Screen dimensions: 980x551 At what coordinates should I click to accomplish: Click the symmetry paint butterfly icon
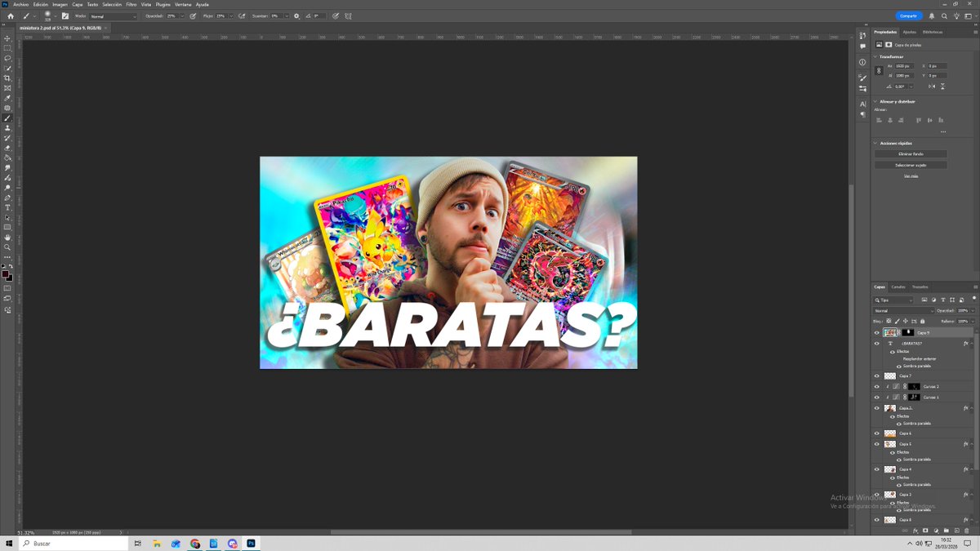click(347, 16)
